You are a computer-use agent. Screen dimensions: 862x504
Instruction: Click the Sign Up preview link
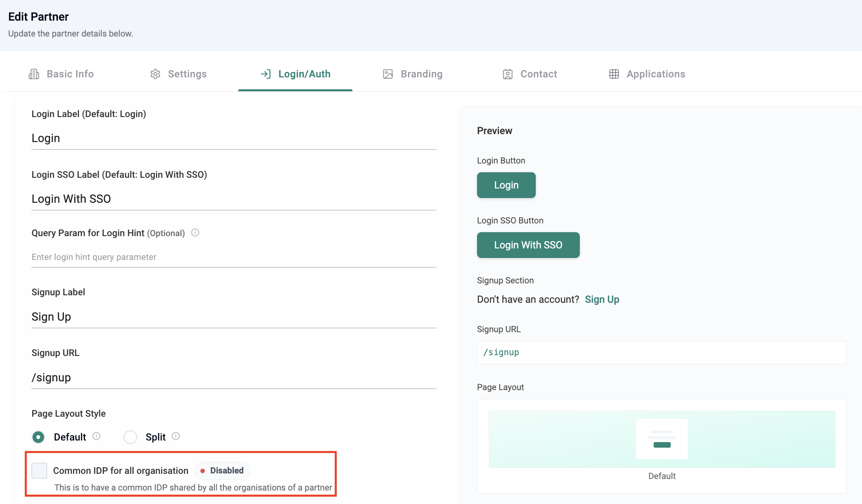(602, 299)
